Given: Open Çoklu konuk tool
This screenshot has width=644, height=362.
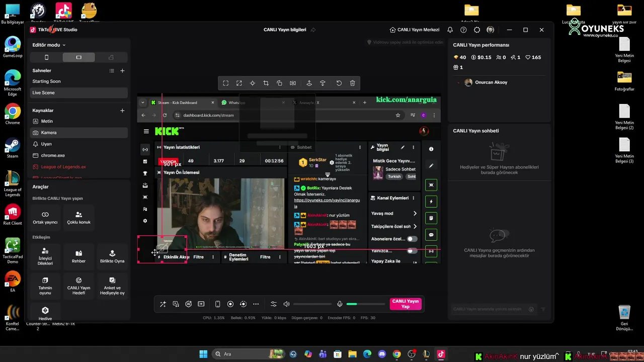Looking at the screenshot, I should pyautogui.click(x=78, y=217).
